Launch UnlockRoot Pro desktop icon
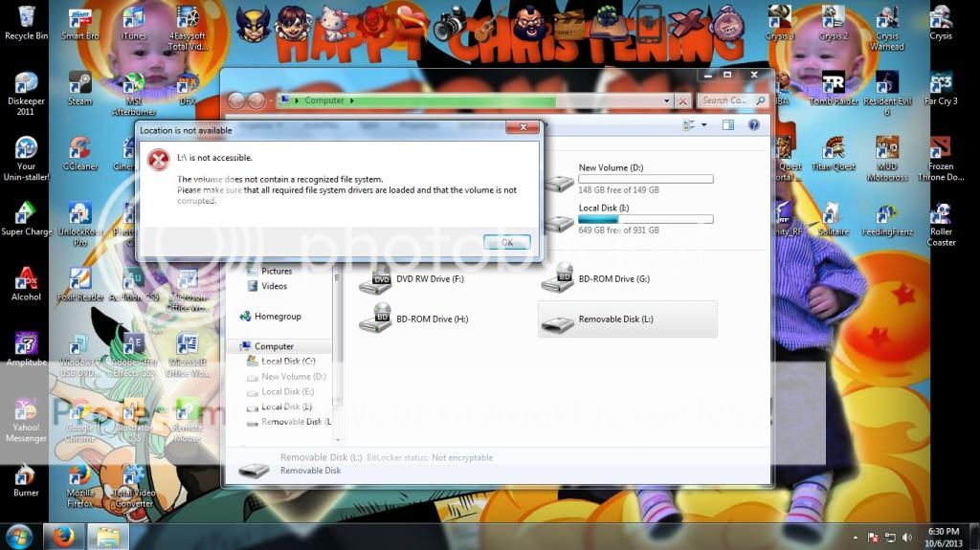Image resolution: width=980 pixels, height=550 pixels. [80, 224]
